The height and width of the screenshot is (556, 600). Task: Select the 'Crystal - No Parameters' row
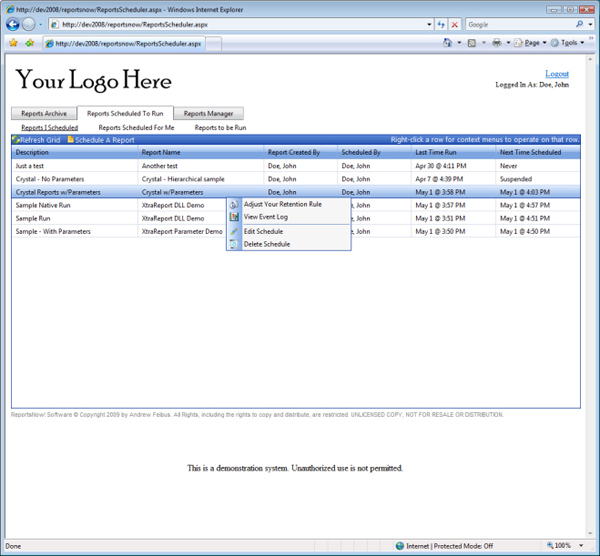pos(296,179)
